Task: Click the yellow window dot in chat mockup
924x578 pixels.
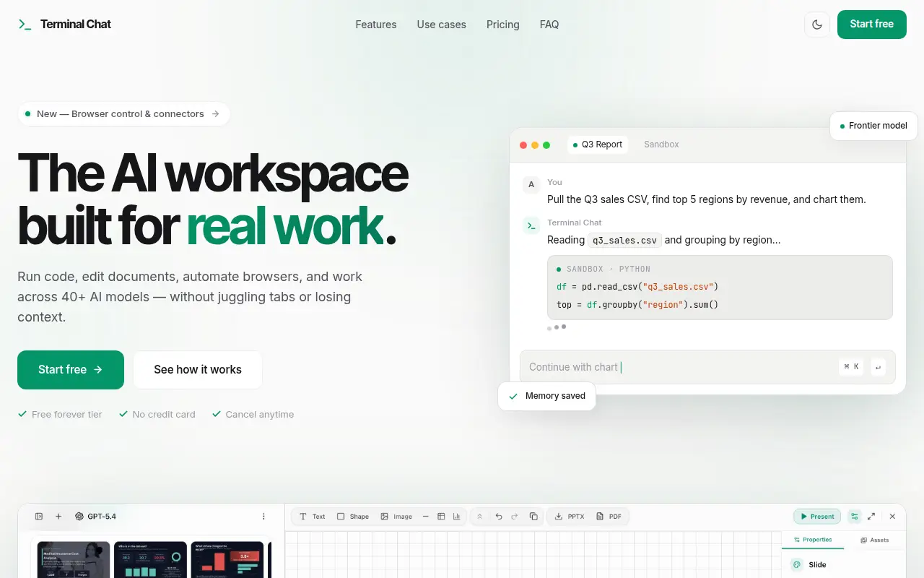Action: 535,145
